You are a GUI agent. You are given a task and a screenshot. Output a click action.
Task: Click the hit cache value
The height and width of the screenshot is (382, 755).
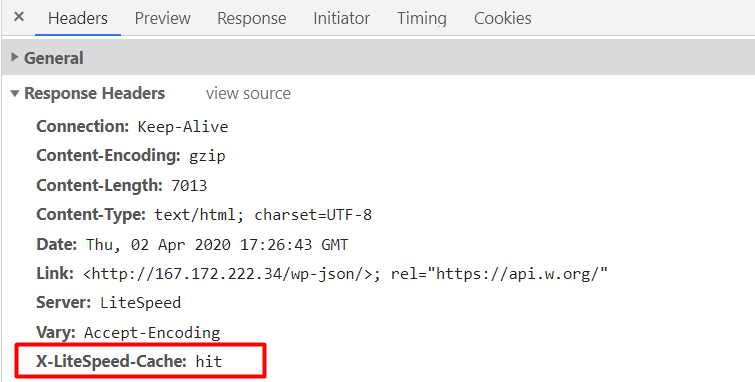209,361
